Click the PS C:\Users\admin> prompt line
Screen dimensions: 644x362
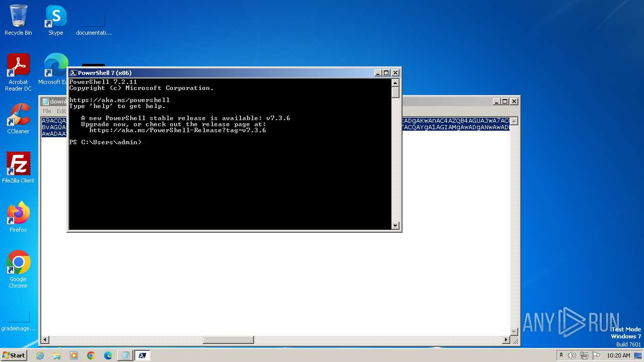[106, 142]
